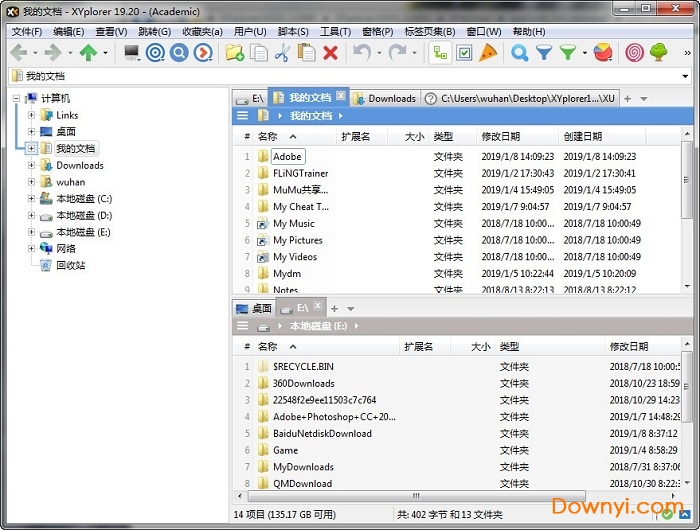Sort upper pane by 修改日期 column
The image size is (700, 530).
(517, 137)
